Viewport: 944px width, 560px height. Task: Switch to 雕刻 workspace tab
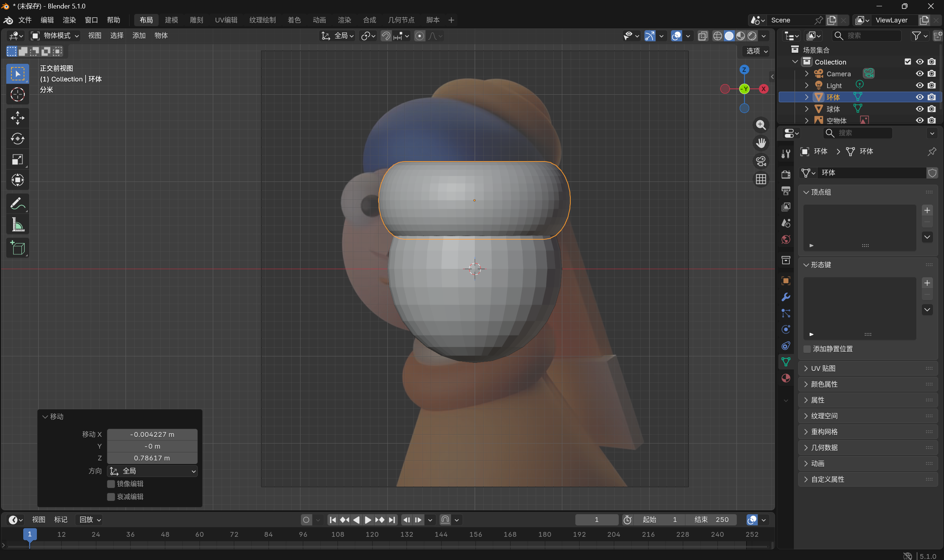click(196, 20)
